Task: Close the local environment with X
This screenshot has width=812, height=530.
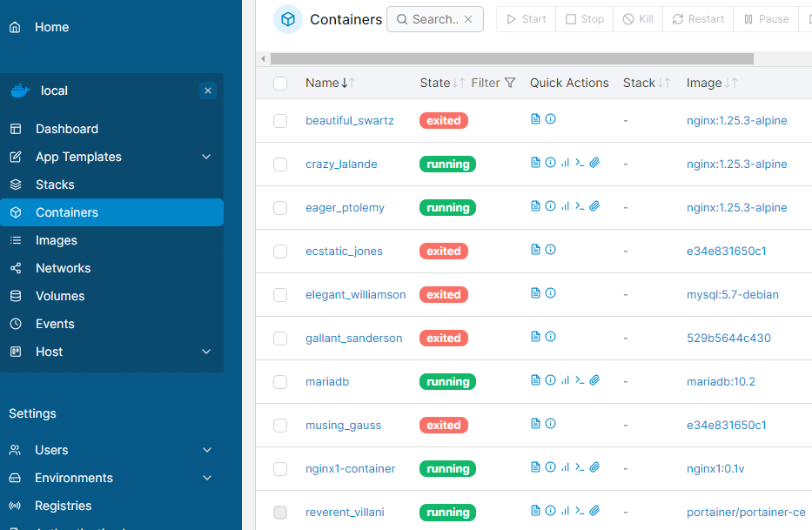Action: point(208,91)
